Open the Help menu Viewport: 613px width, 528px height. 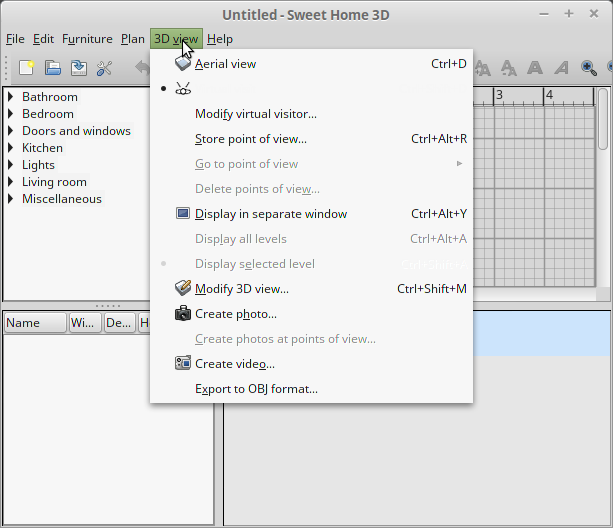click(220, 39)
